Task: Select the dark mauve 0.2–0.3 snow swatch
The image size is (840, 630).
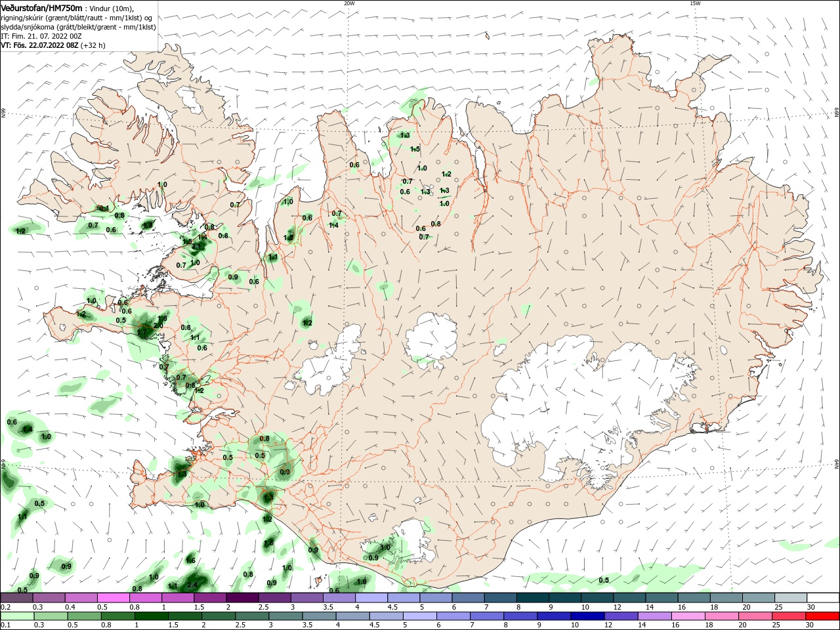Action: point(16,598)
